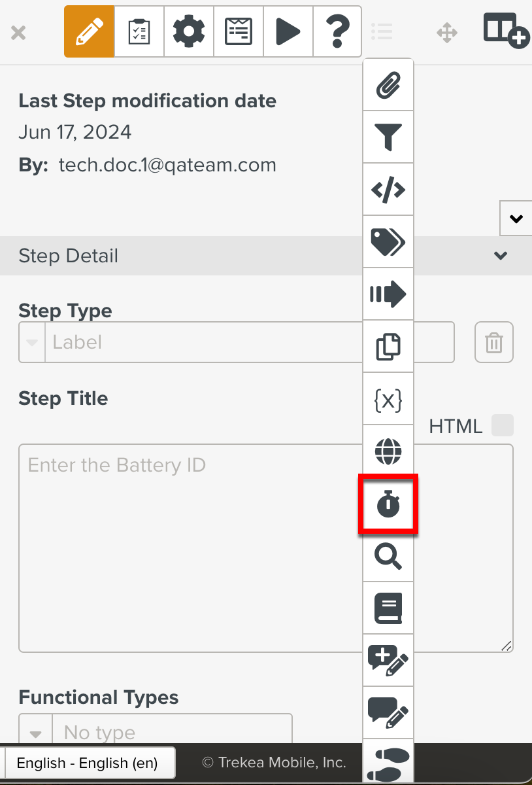This screenshot has width=532, height=785.
Task: Click the stopwatch timer icon
Action: (388, 504)
